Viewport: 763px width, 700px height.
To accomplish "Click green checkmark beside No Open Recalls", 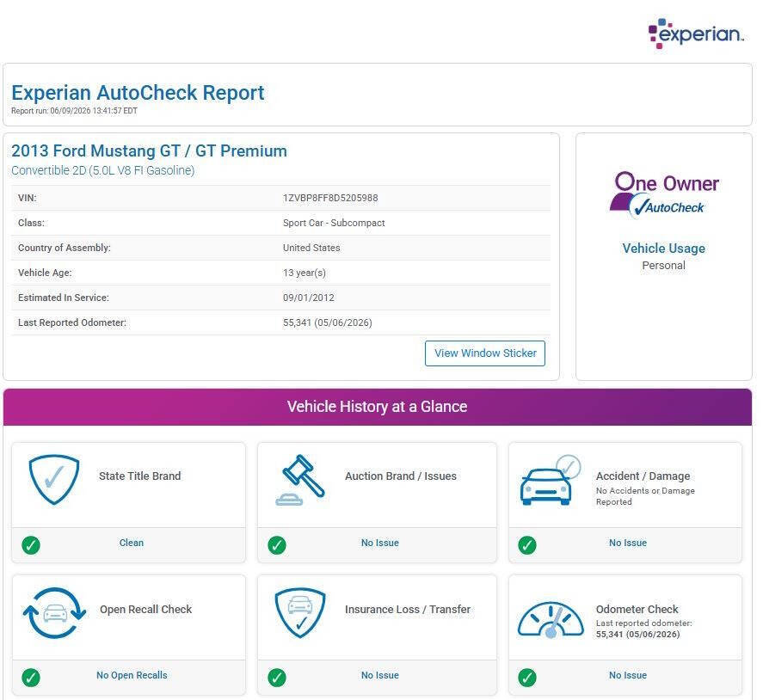I will coord(31,677).
